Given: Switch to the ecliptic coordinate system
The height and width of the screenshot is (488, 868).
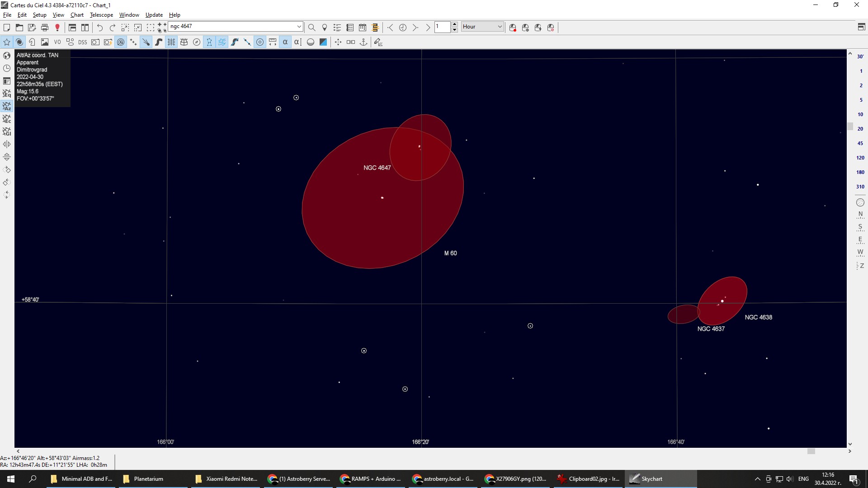Looking at the screenshot, I should click(7, 119).
